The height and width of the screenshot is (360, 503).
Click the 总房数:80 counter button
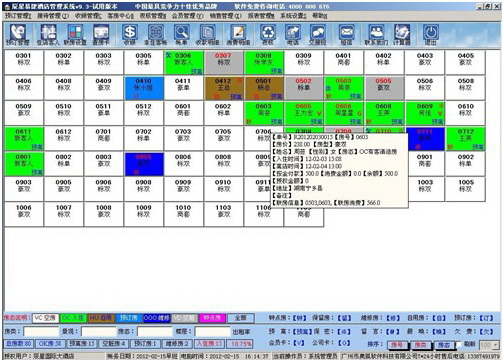coord(18,343)
